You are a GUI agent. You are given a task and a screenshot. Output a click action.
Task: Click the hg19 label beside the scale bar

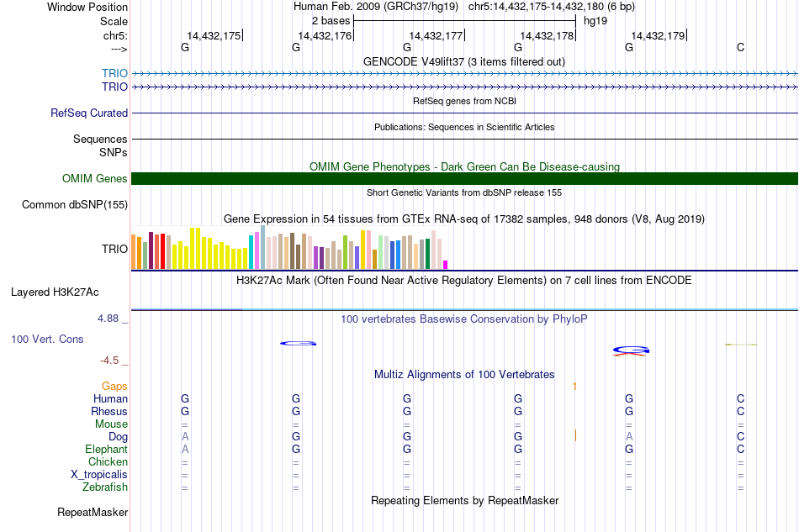point(595,21)
